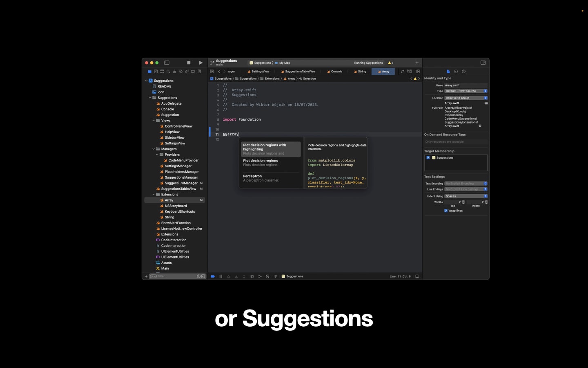
Task: Run the project with the play button
Action: tap(200, 63)
